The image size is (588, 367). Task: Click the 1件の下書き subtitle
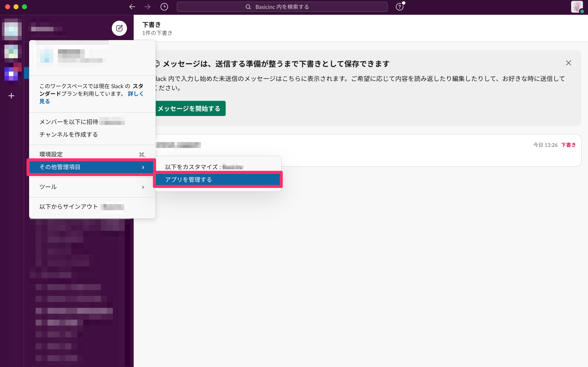coord(157,33)
